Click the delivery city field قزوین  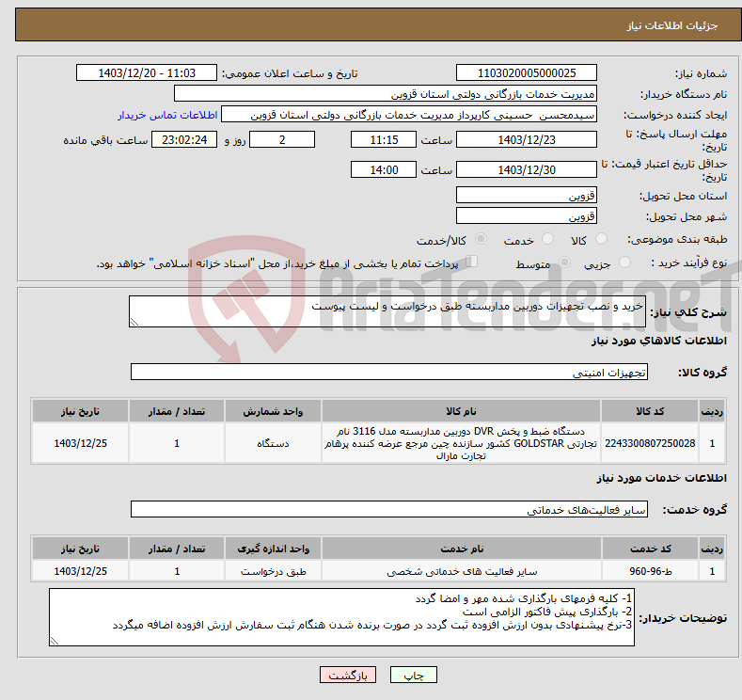(x=527, y=215)
